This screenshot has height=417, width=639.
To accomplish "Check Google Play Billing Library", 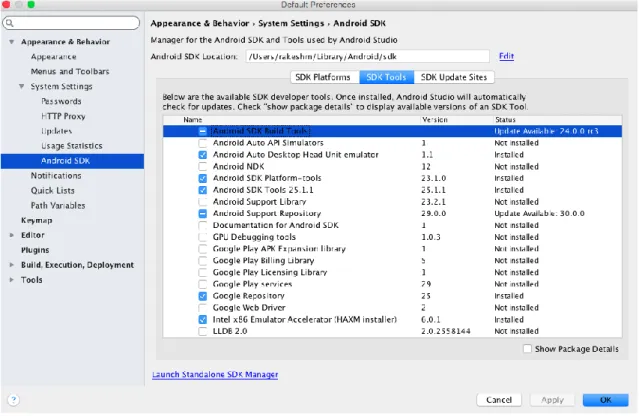I will pos(203,261).
